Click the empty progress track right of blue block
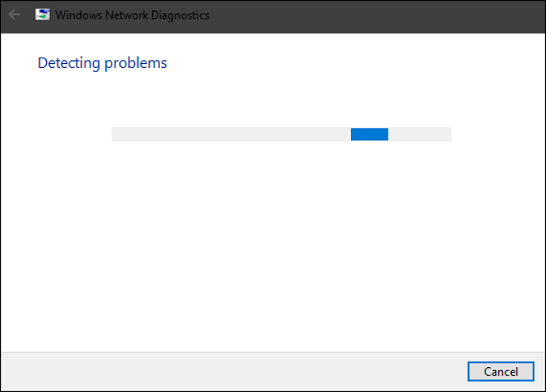Screen dimensions: 546x392 point(420,134)
